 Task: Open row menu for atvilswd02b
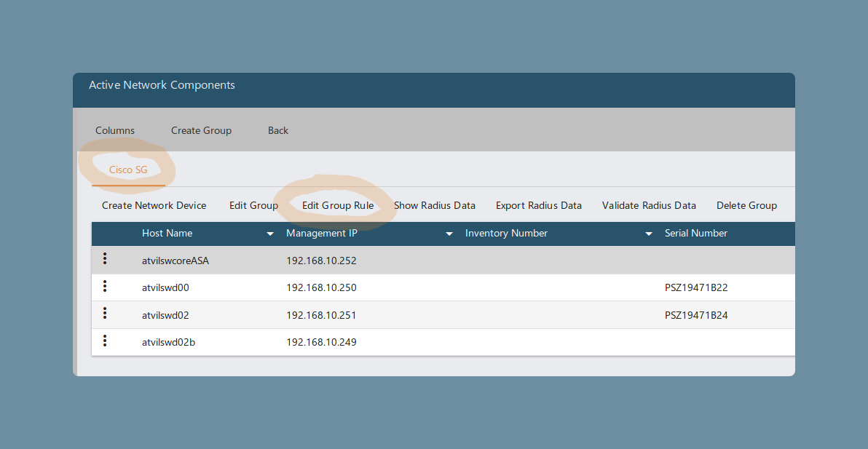coord(105,341)
